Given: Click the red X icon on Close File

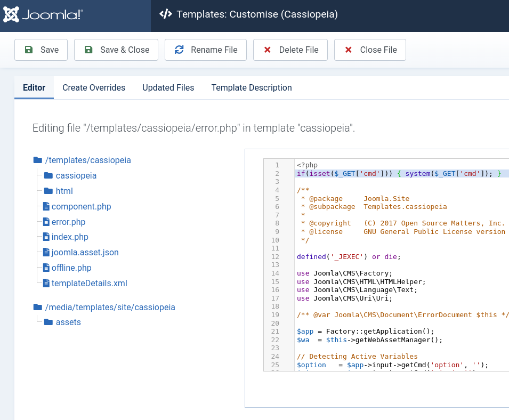Looking at the screenshot, I should pos(349,50).
